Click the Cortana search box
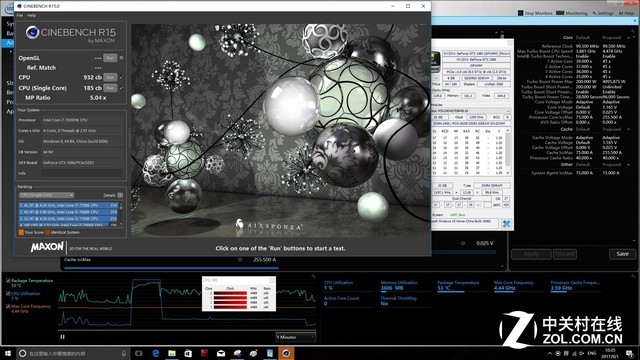 point(73,353)
